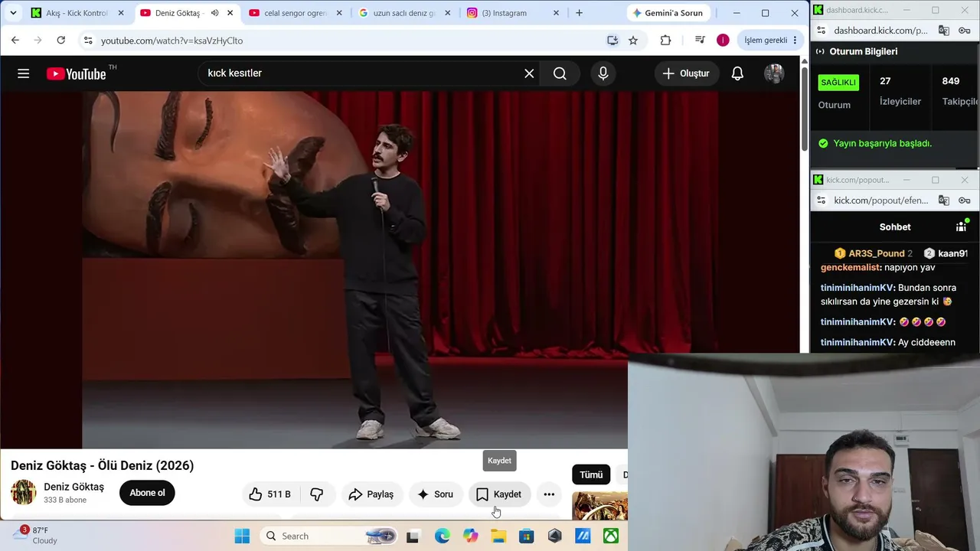Switch to the uzun saclı deniz Google tab

coord(404,13)
